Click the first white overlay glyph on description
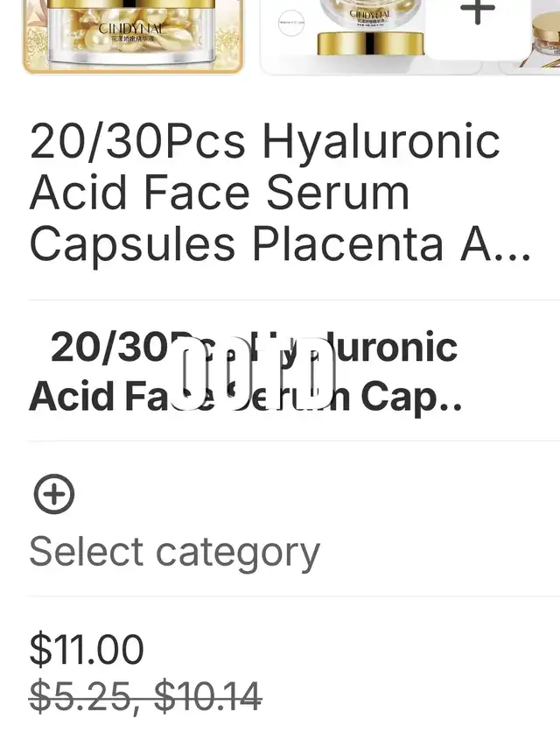 [190, 374]
